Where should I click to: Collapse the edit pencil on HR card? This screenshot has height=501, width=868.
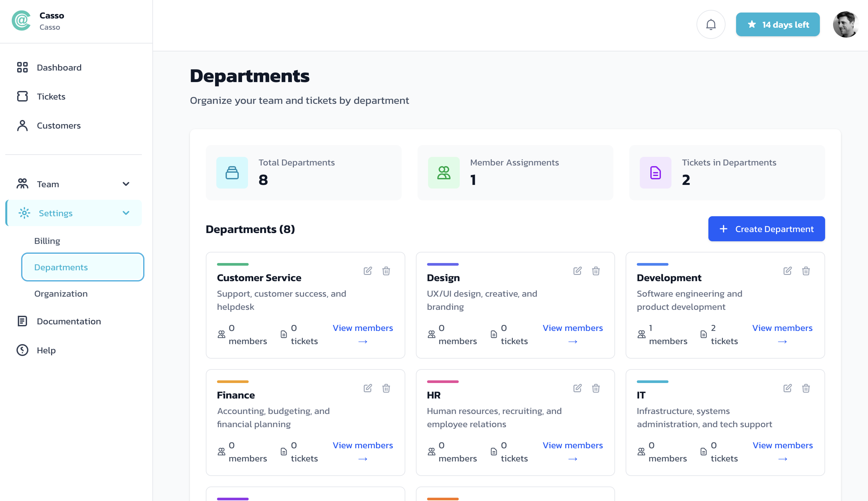click(x=577, y=388)
